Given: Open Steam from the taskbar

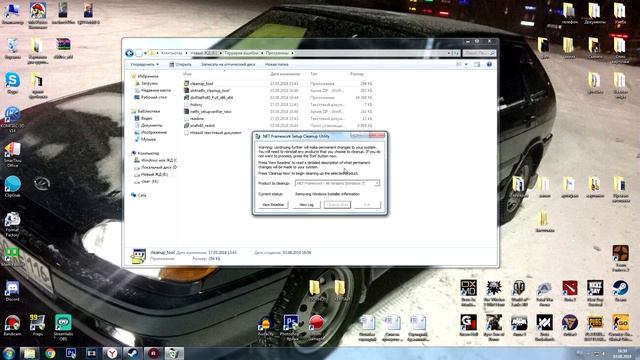Looking at the screenshot, I should click(x=132, y=353).
